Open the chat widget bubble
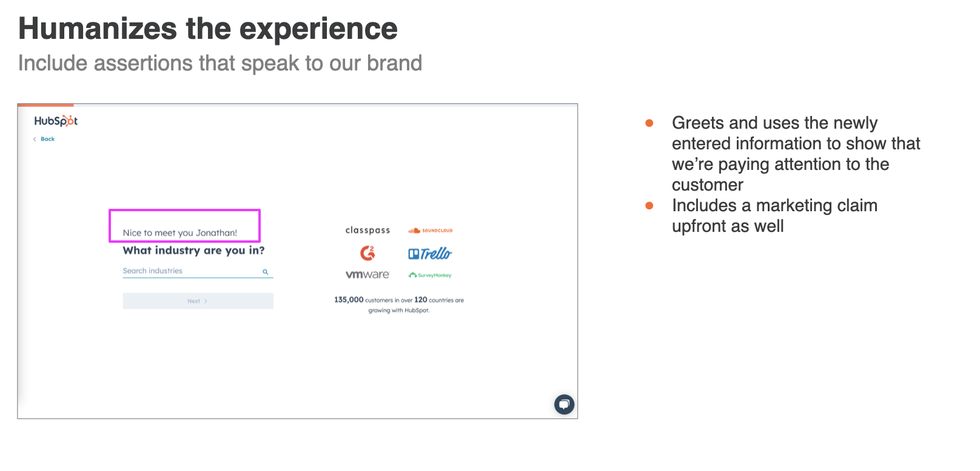 (564, 404)
